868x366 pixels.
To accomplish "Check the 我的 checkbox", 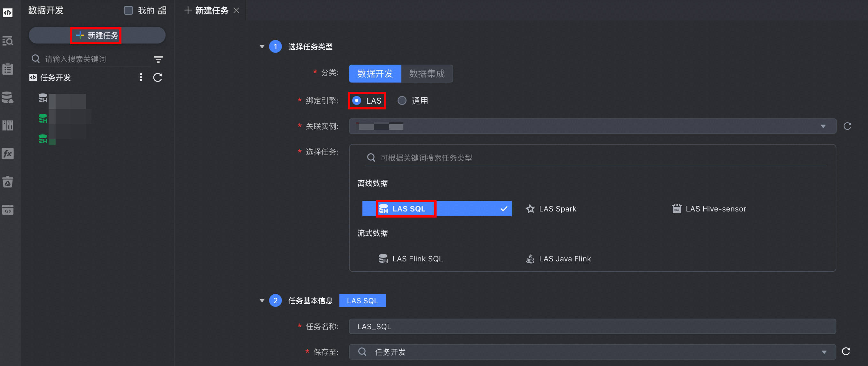I will point(128,11).
